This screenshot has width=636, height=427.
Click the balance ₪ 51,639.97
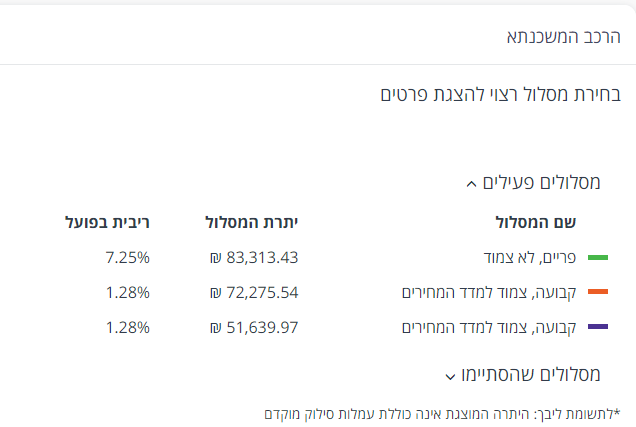click(x=254, y=327)
